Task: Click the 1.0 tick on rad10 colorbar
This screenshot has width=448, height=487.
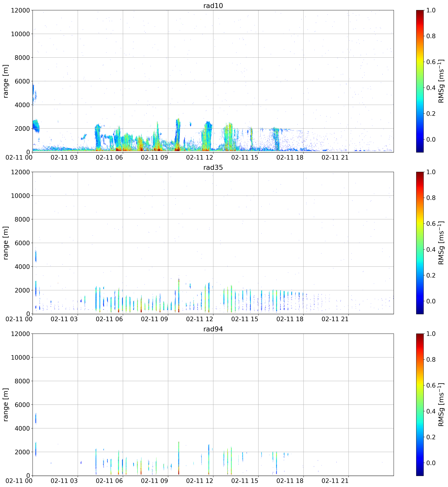Action: pos(431,10)
